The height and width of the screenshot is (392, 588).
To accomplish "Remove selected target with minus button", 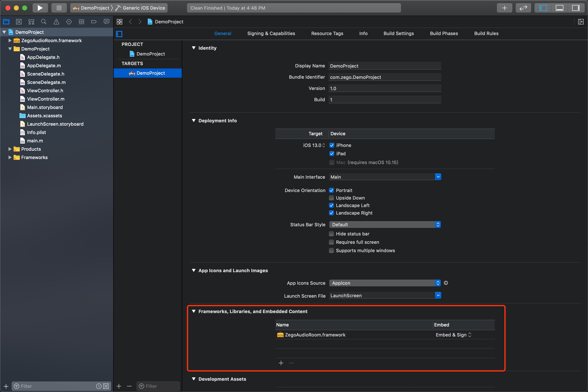I will point(129,386).
